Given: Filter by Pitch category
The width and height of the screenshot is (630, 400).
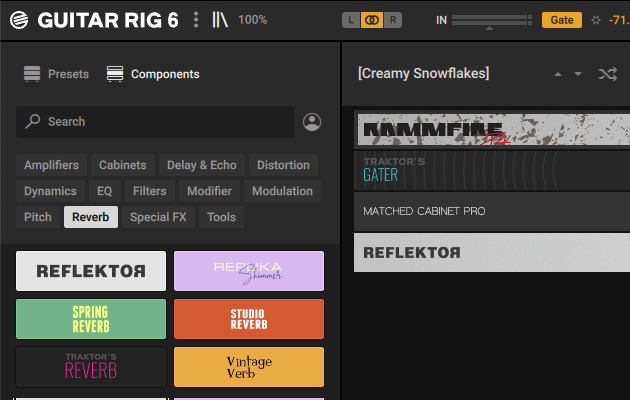Looking at the screenshot, I should [38, 217].
